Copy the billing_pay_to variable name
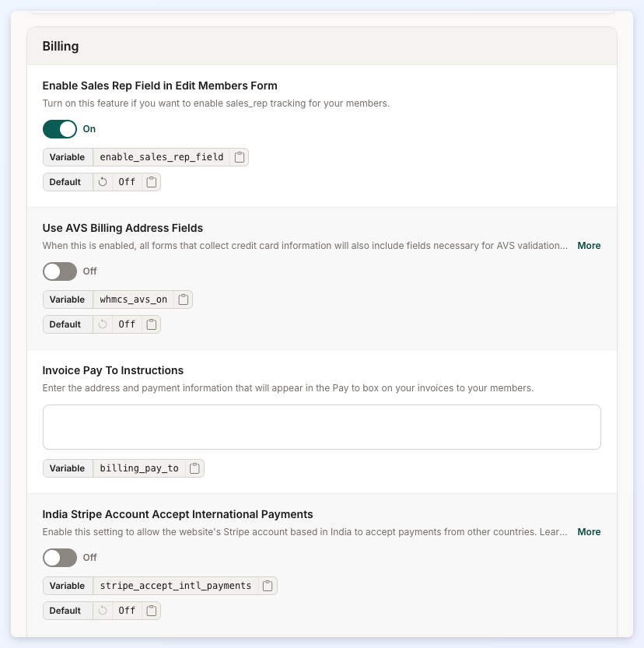This screenshot has height=648, width=644. pos(194,468)
